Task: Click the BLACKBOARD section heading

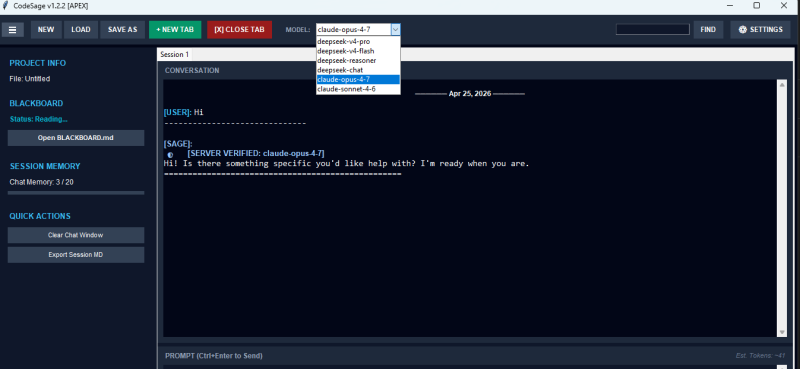Action: [36, 104]
